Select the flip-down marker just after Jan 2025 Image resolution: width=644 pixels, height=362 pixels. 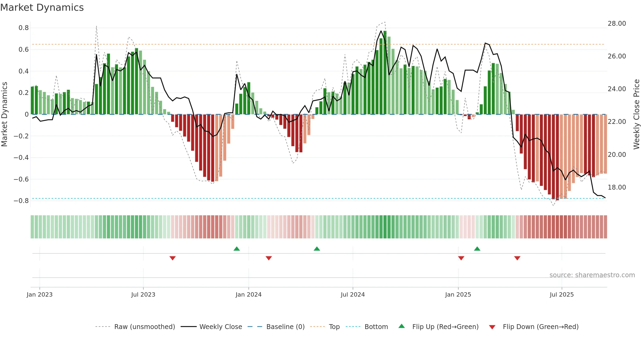click(x=461, y=258)
